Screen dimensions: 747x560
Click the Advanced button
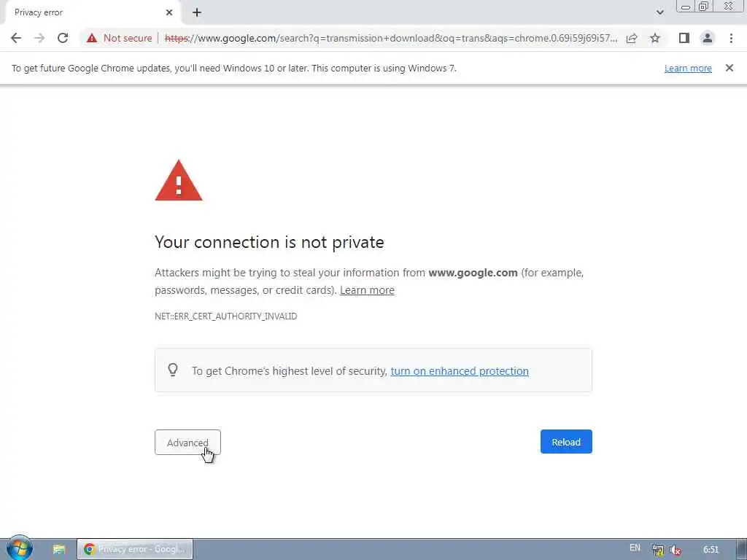tap(187, 443)
